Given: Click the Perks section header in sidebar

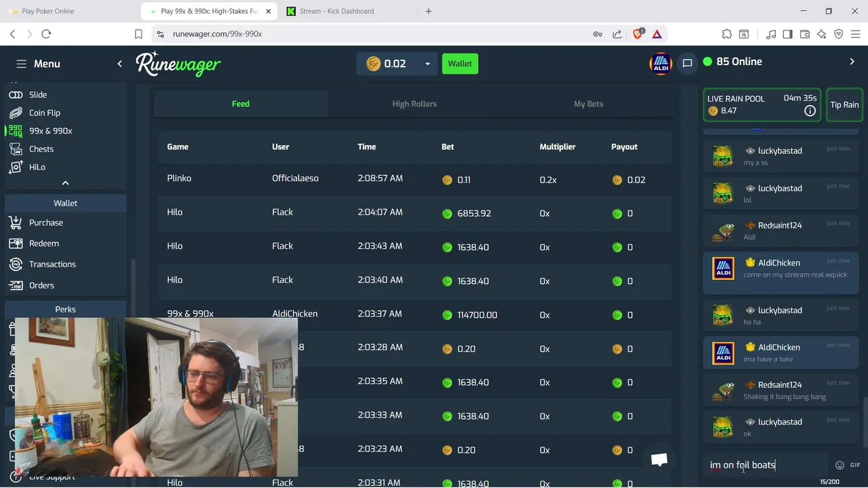Looking at the screenshot, I should click(x=65, y=309).
